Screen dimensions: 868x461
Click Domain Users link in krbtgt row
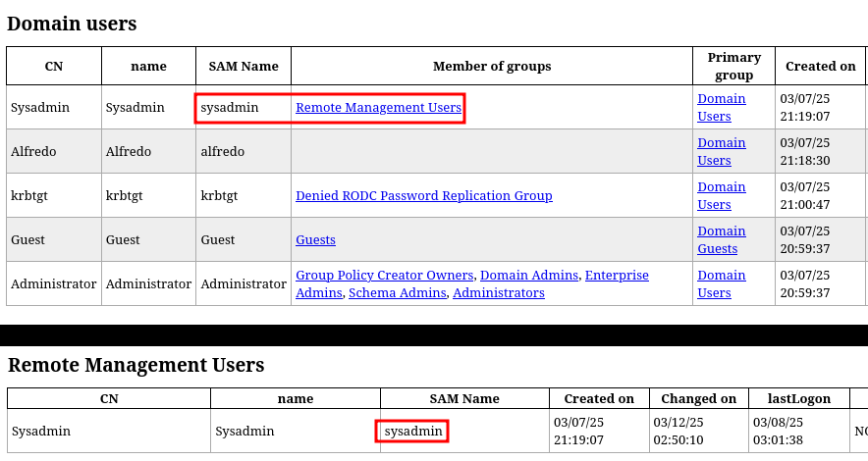[721, 195]
